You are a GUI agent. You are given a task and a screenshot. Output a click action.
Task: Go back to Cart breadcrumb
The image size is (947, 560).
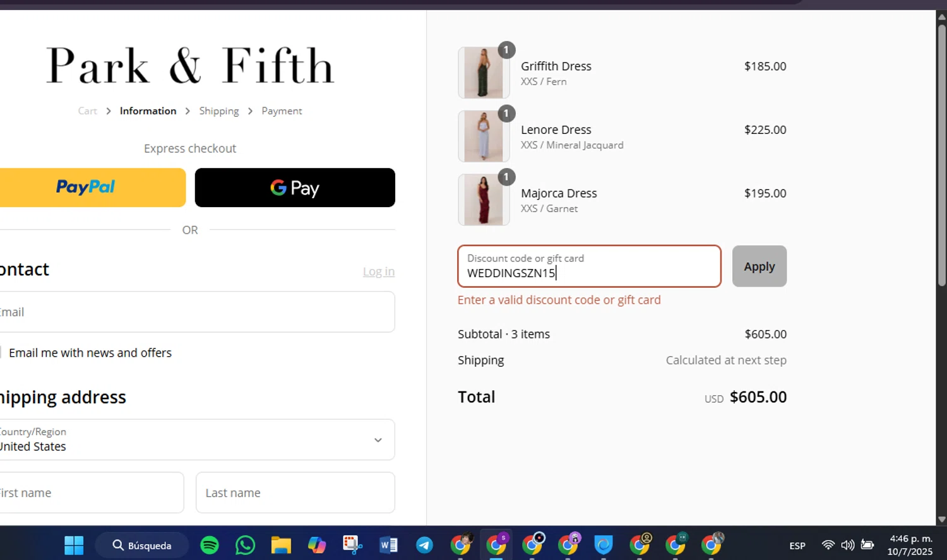pos(87,111)
